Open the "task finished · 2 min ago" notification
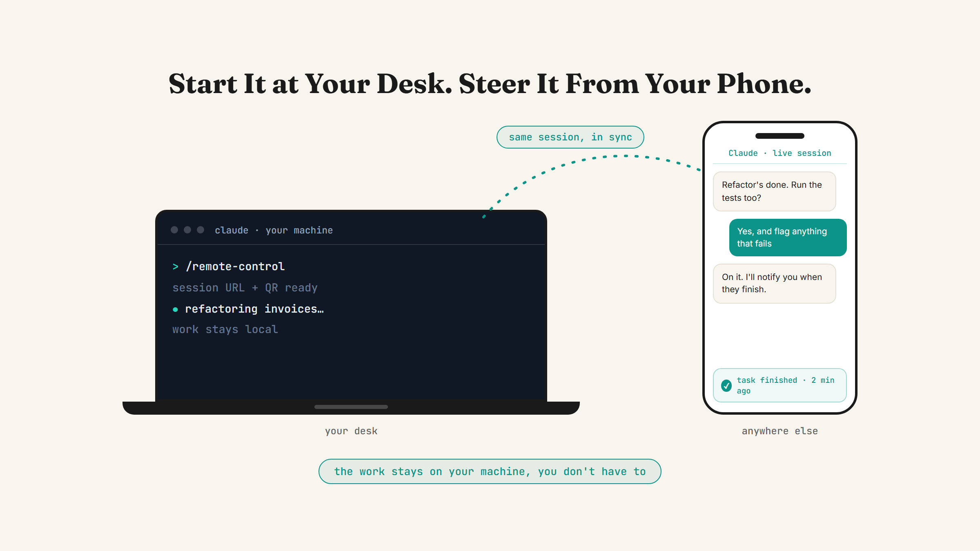The height and width of the screenshot is (551, 980). (x=780, y=385)
